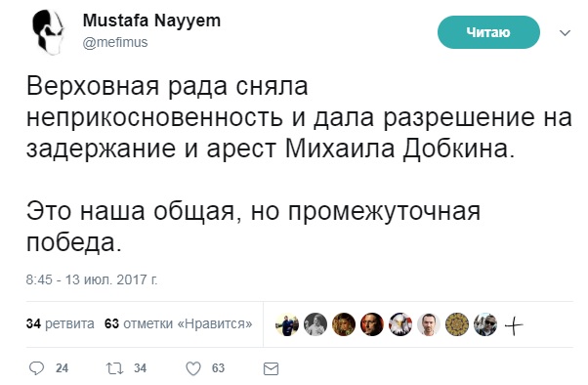Screen dimensions: 588x385
Task: Click the reply count 24
Action: click(x=63, y=368)
